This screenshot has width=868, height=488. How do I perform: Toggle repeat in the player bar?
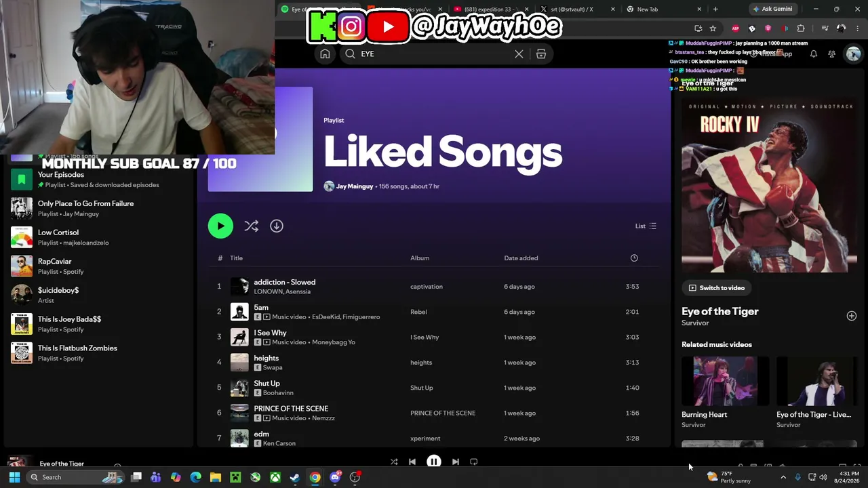click(x=474, y=462)
